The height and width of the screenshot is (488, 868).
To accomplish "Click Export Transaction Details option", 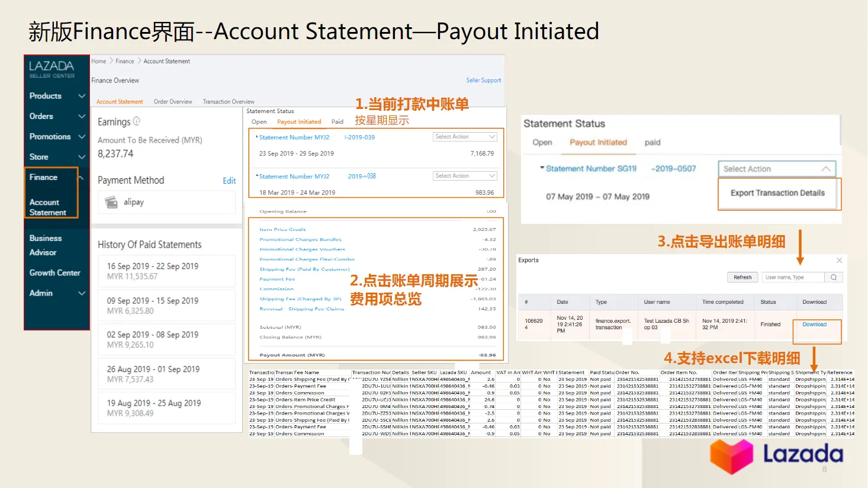I will 777,193.
